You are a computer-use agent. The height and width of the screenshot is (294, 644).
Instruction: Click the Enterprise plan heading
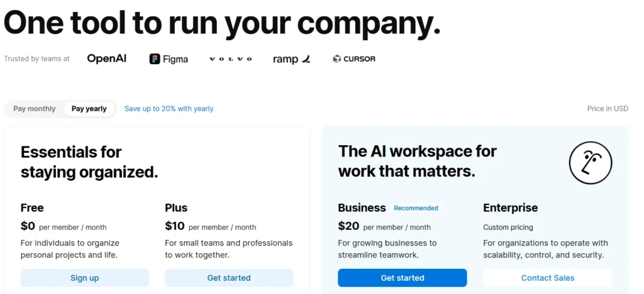[x=510, y=208]
